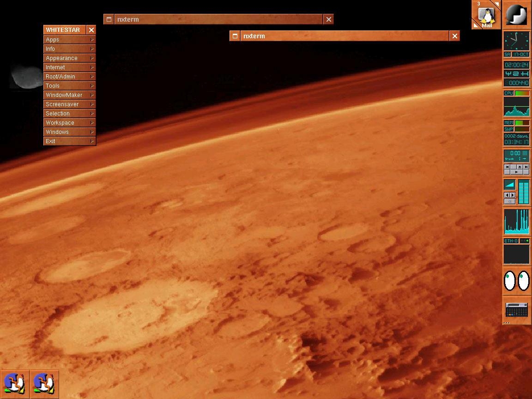
Task: Open the analog clock dockapp
Action: (516, 41)
